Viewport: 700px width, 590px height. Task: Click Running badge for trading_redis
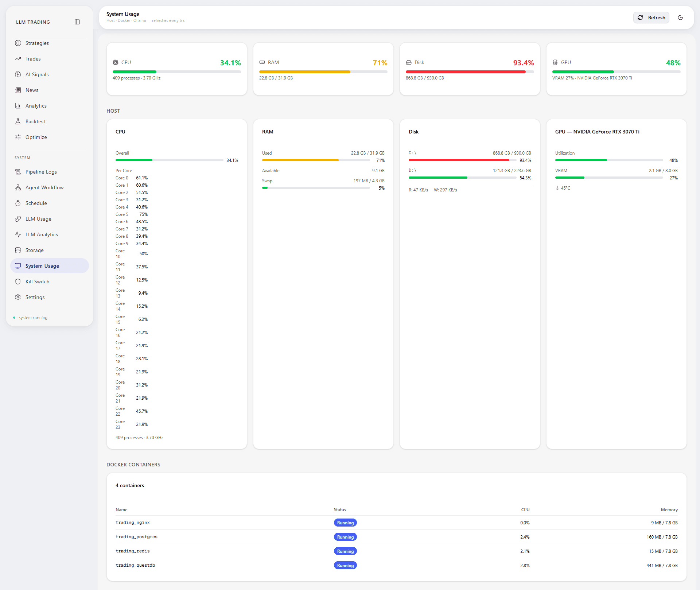coord(345,551)
